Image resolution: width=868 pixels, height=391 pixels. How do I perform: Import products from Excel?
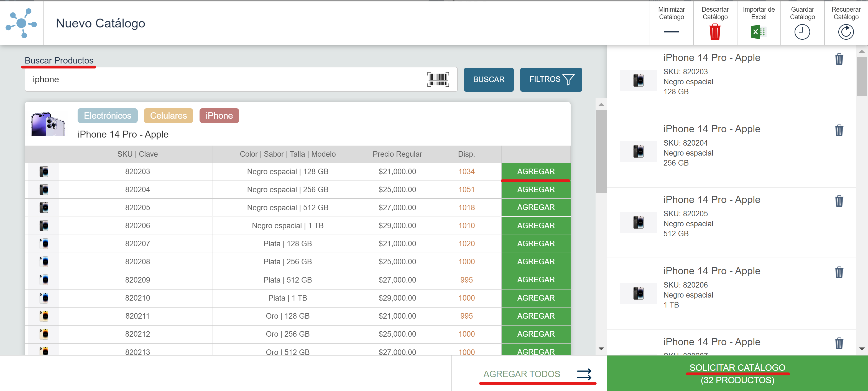759,23
